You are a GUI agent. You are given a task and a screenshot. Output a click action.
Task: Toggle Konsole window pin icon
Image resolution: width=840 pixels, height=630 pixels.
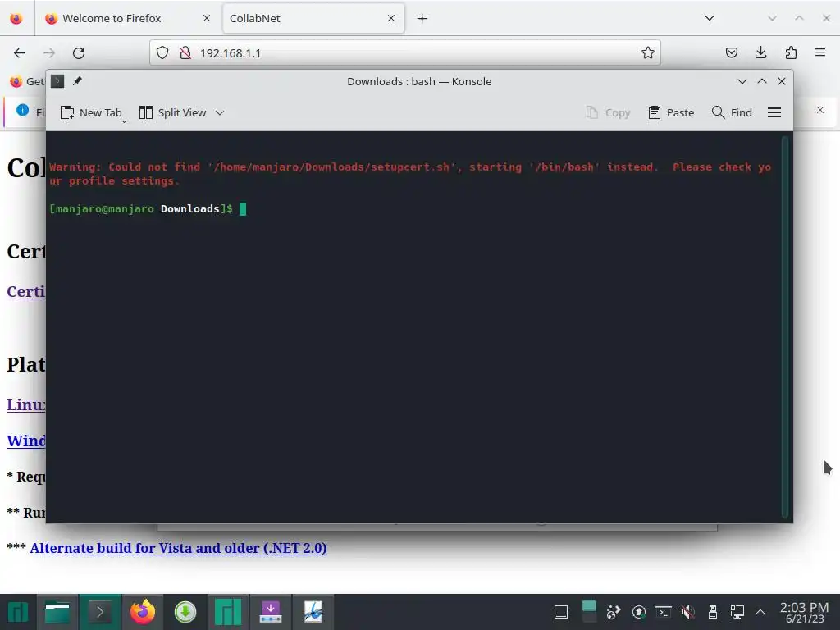point(77,81)
